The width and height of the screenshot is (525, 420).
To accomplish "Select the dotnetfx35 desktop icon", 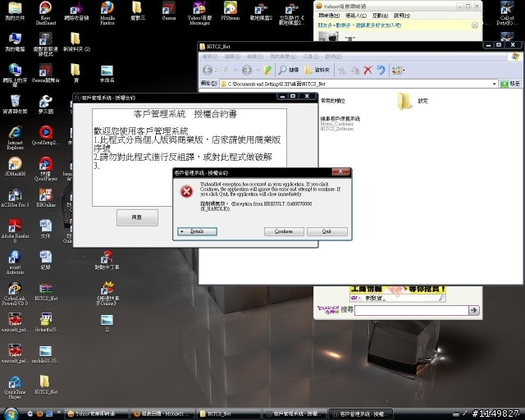I will 46,322.
